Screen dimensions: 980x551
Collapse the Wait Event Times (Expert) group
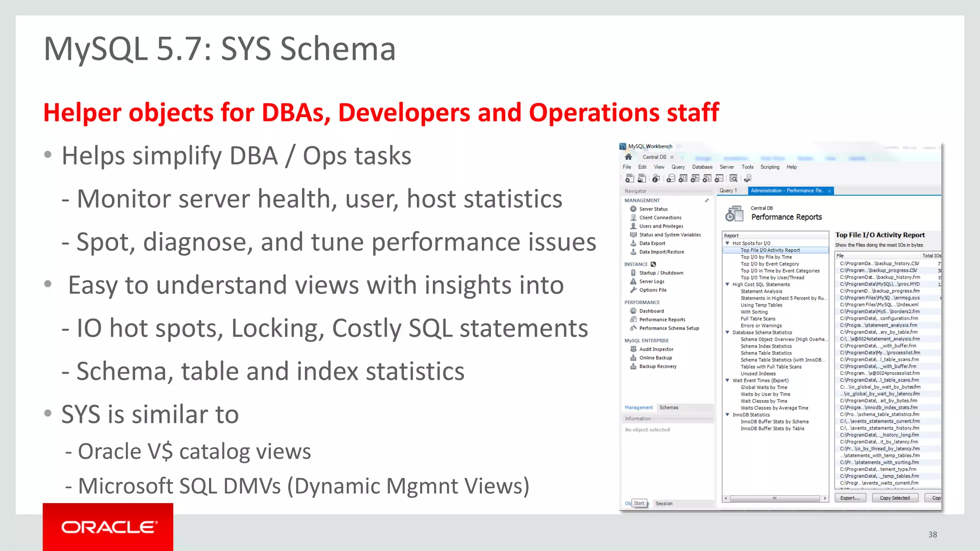point(727,381)
